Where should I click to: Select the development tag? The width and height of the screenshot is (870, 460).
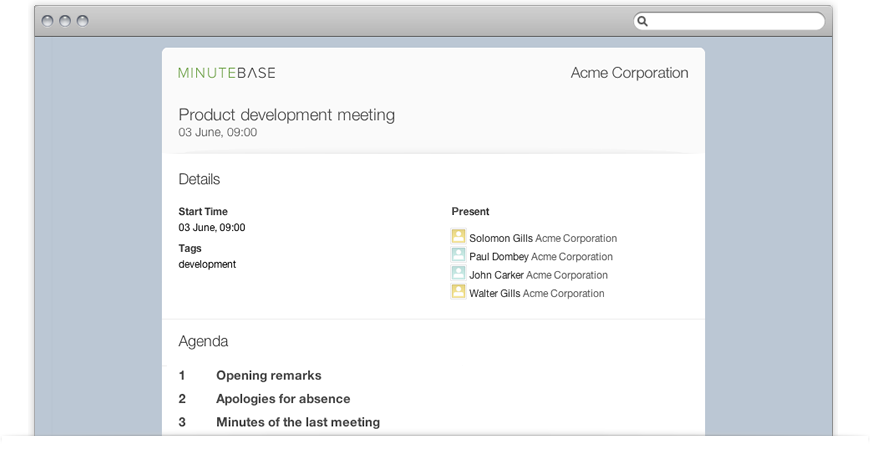pyautogui.click(x=207, y=264)
